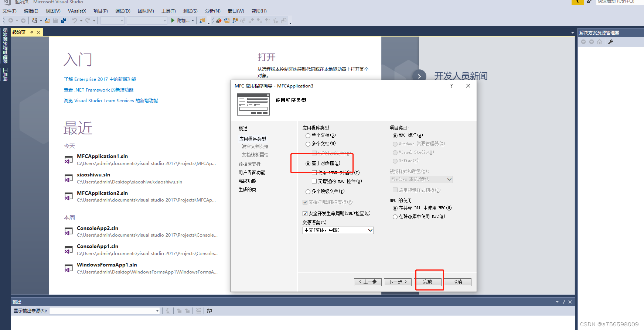Open the 查看 .NET Framework 的新增功能 link

pyautogui.click(x=99, y=90)
